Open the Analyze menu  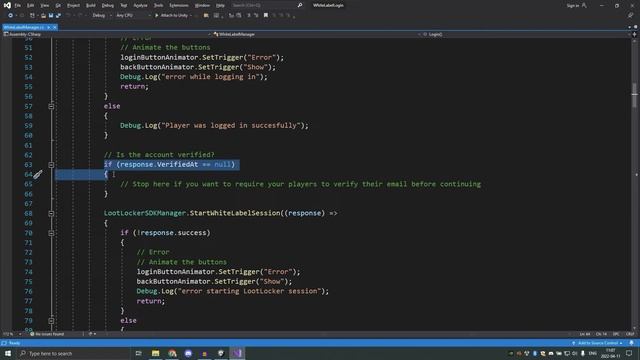[140, 5]
